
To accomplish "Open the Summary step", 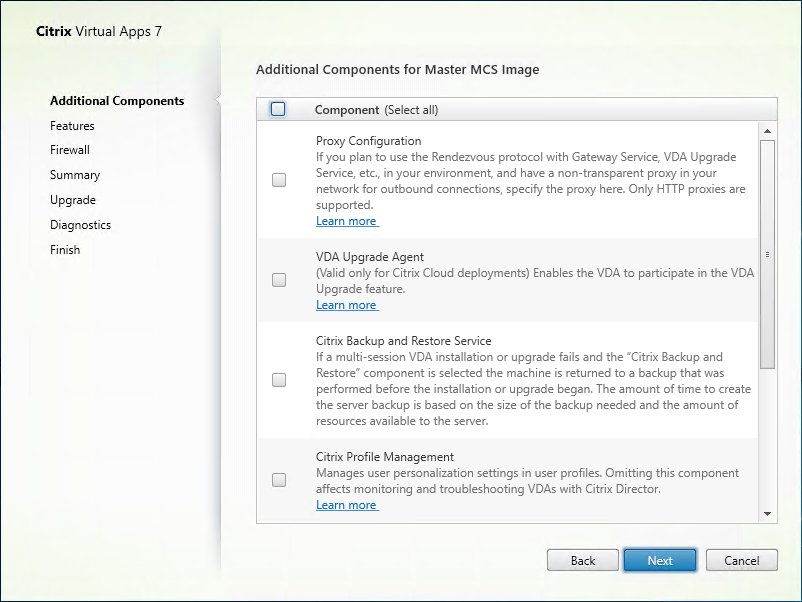I will coord(75,175).
